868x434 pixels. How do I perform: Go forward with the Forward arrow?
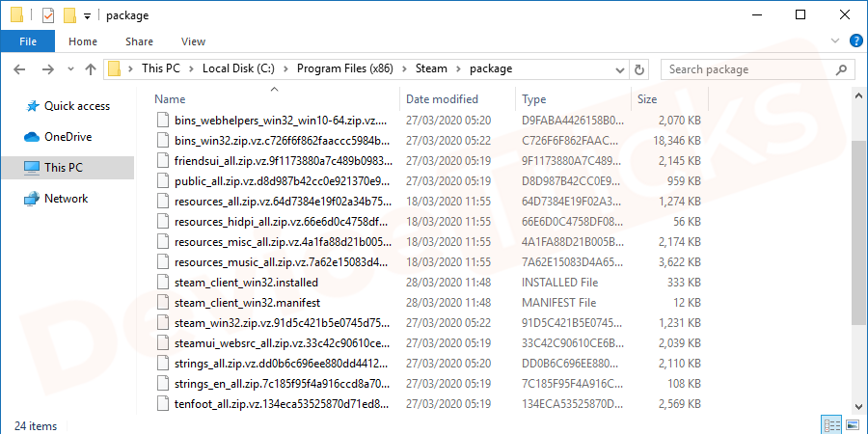(48, 69)
